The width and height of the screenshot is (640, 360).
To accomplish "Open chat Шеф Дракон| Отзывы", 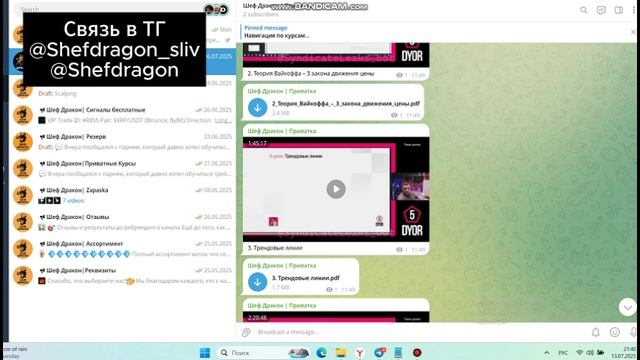I will [x=122, y=222].
